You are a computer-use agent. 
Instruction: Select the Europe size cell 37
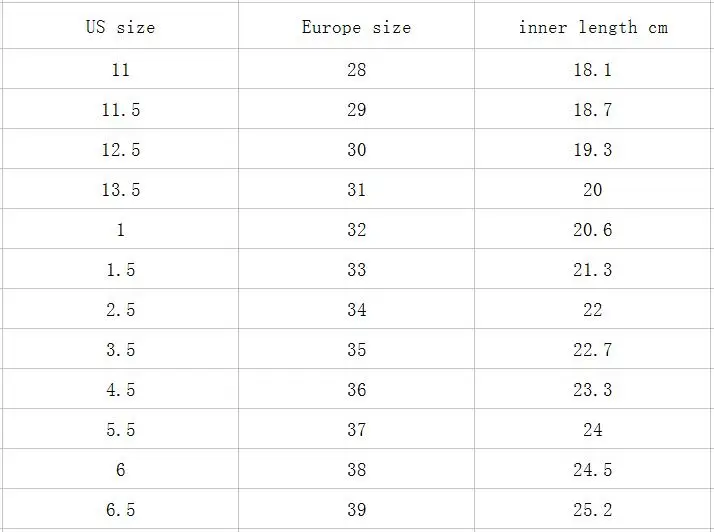click(x=356, y=429)
